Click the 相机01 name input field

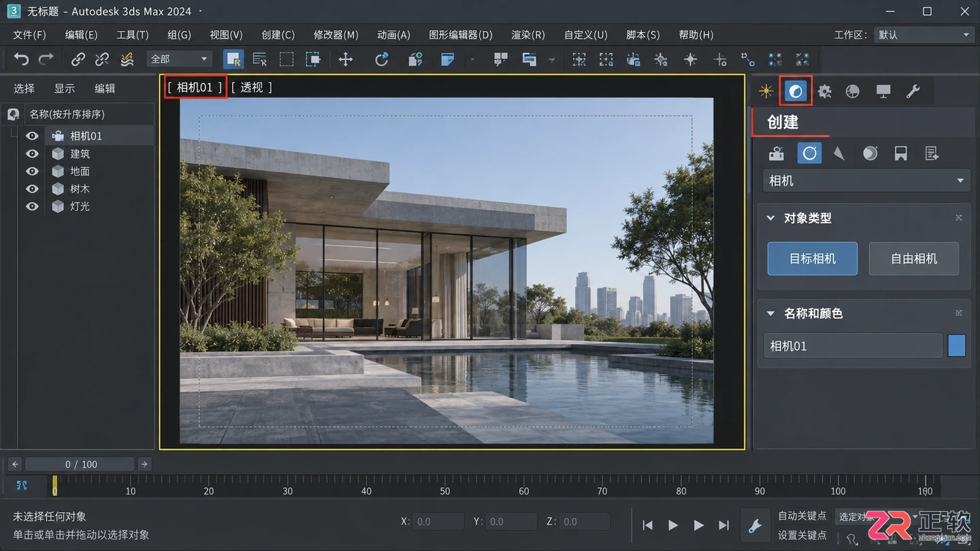pyautogui.click(x=853, y=346)
